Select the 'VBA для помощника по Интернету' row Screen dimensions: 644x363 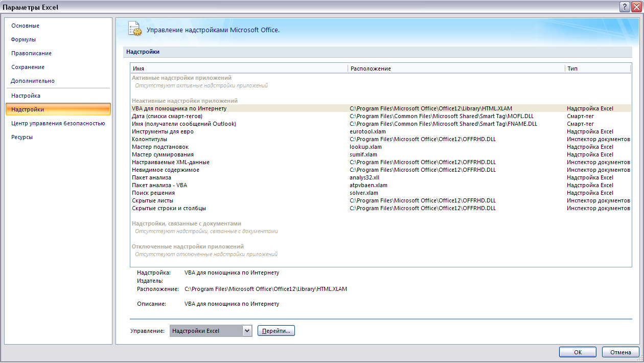(381, 108)
